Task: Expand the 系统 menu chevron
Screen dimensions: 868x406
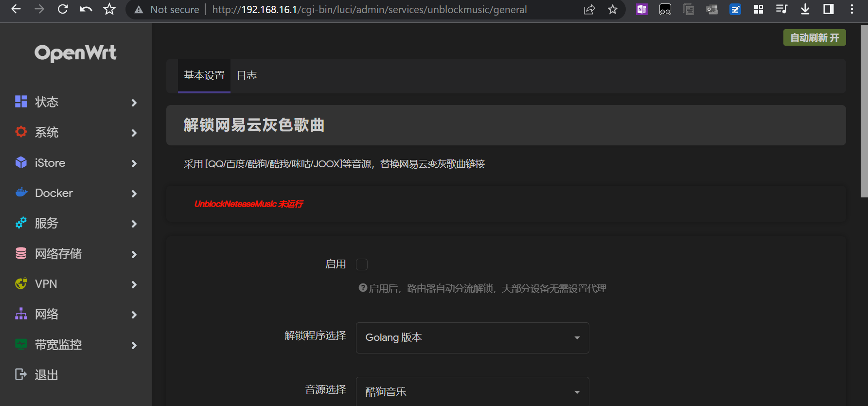Action: tap(134, 133)
